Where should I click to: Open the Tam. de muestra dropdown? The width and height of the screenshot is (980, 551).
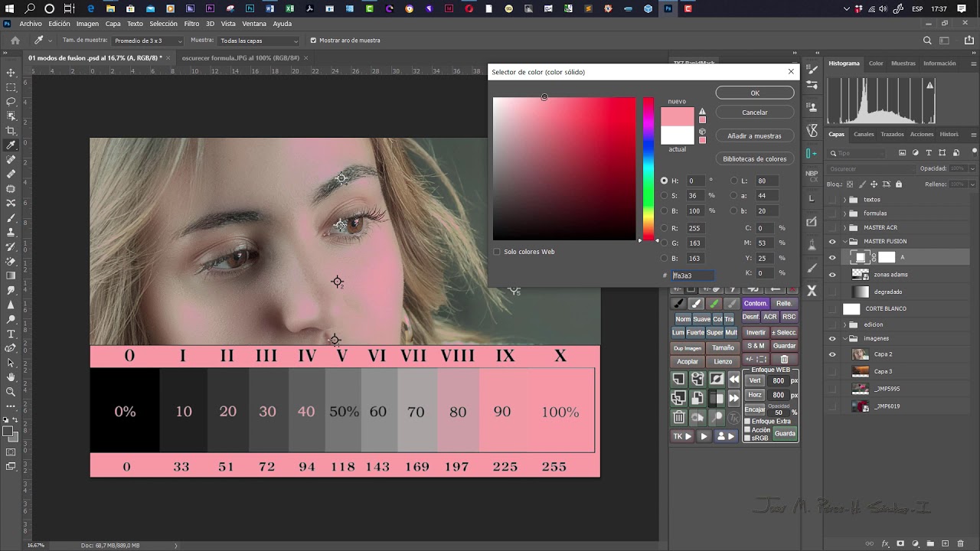(x=148, y=41)
